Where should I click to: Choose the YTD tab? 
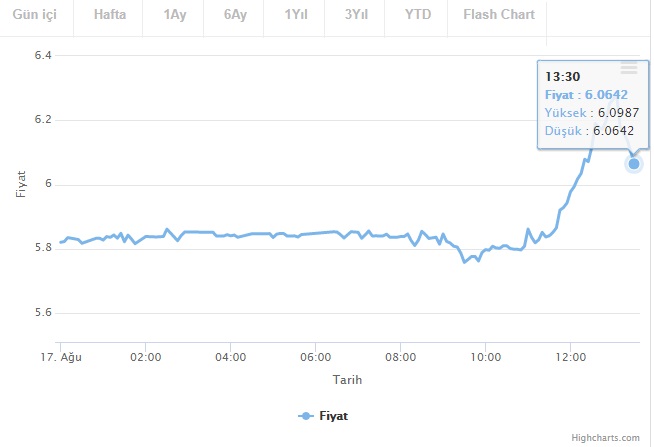pos(419,15)
